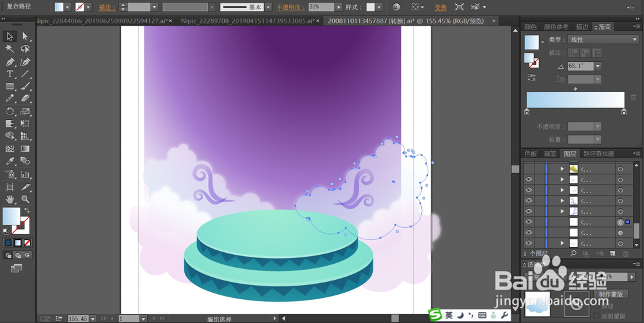The width and height of the screenshot is (644, 323).
Task: Tick the 反相蒙版 checkbox
Action: click(596, 316)
